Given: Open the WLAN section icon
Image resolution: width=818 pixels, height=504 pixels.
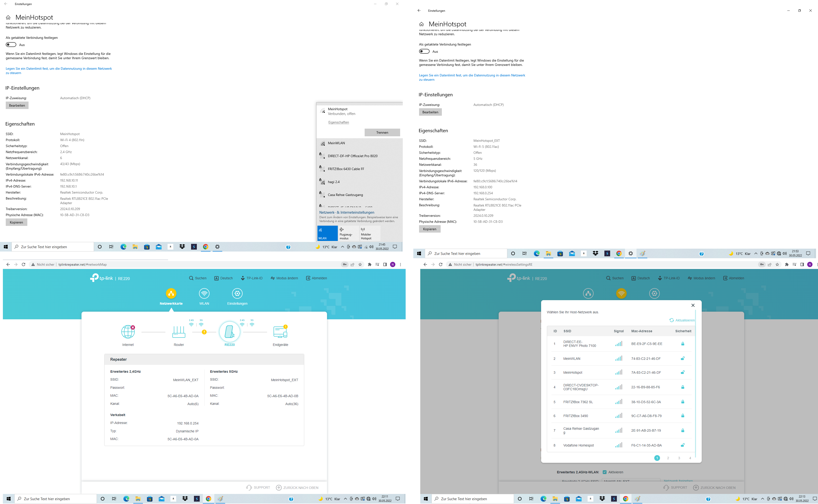Looking at the screenshot, I should pyautogui.click(x=204, y=294).
